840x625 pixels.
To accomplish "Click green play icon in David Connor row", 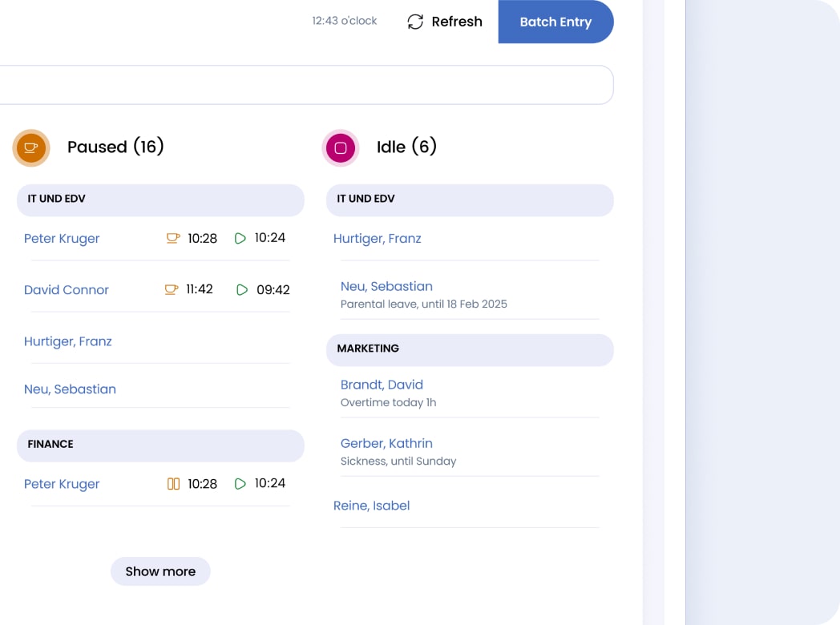I will click(242, 289).
